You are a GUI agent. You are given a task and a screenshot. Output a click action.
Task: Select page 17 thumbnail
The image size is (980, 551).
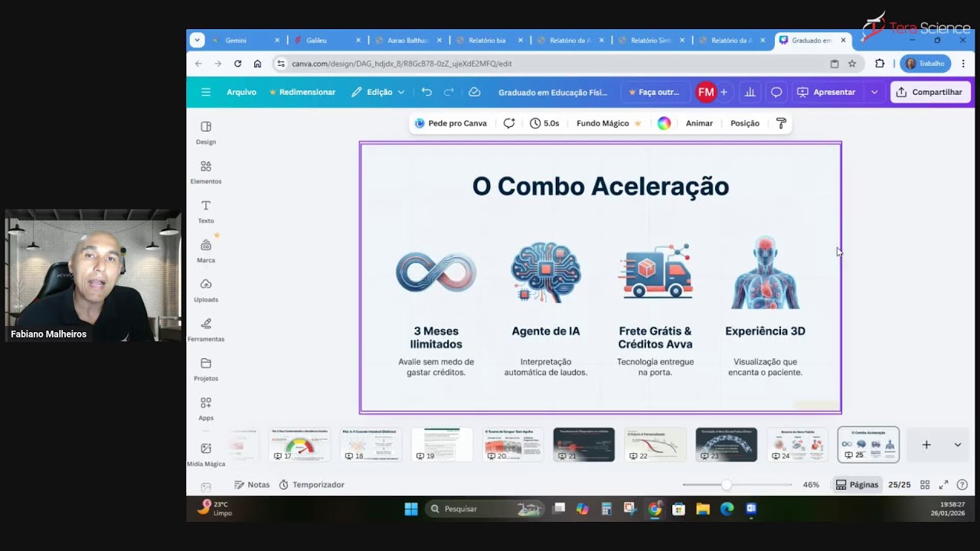[299, 445]
